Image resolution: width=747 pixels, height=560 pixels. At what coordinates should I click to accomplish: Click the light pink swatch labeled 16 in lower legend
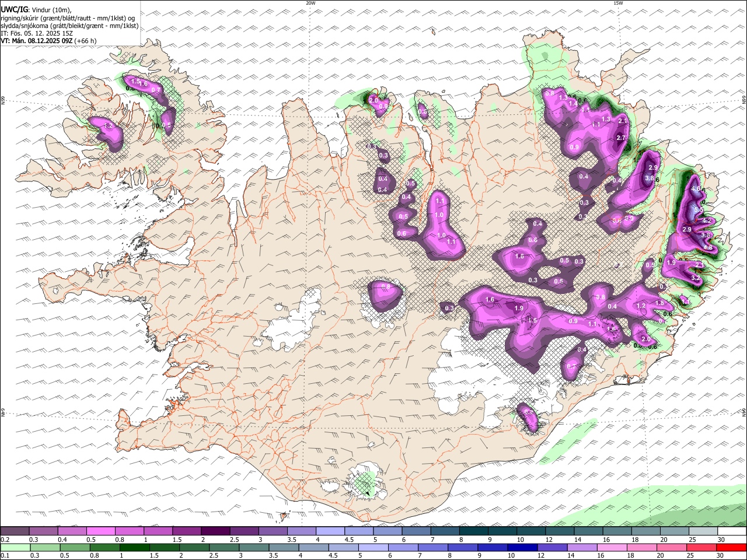[612, 548]
